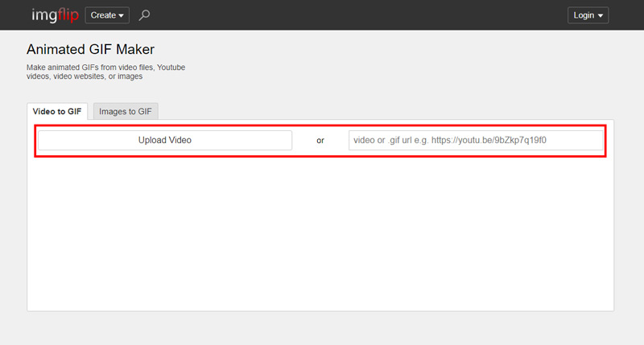Focus the video or gif URL field
Image resolution: width=644 pixels, height=345 pixels.
tap(475, 140)
